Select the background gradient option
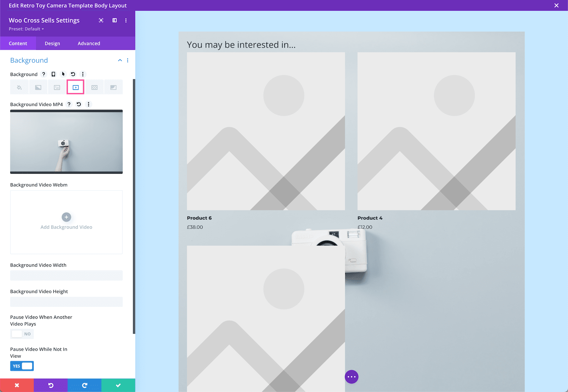 [38, 87]
